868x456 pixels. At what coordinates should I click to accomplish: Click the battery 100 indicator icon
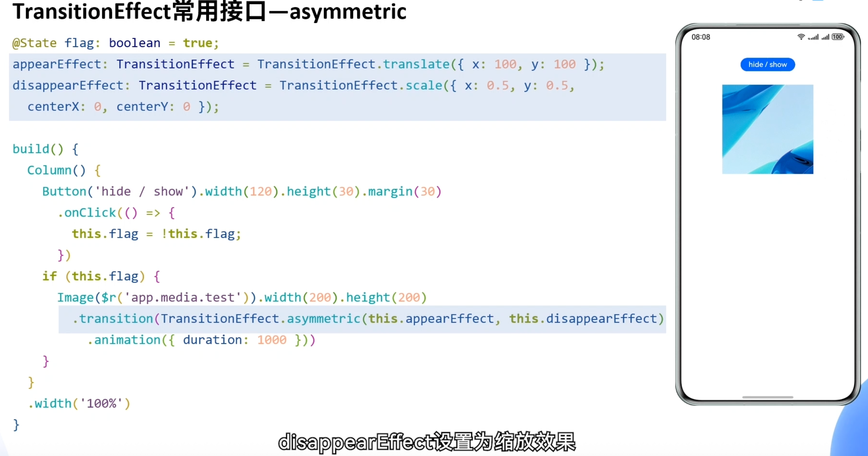tap(838, 37)
